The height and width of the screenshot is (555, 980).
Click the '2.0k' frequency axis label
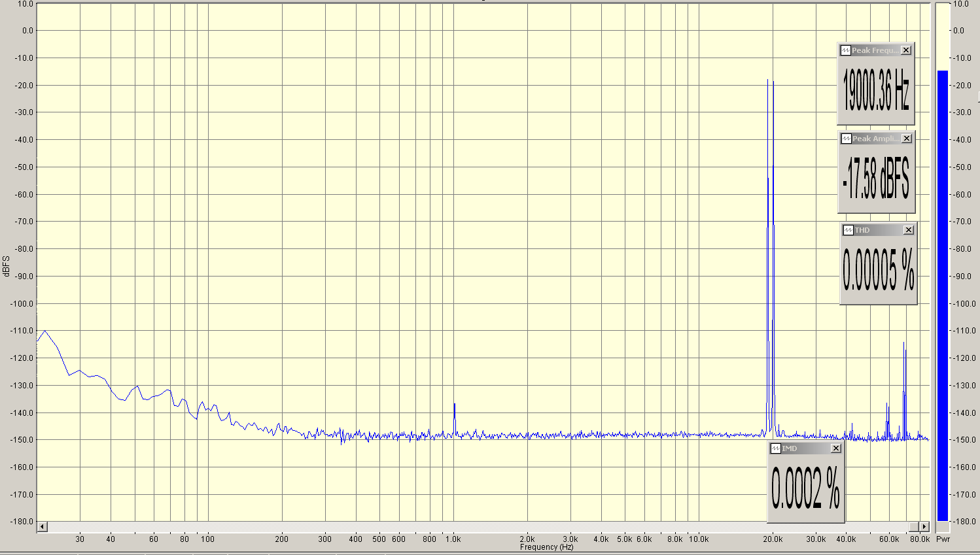(527, 539)
